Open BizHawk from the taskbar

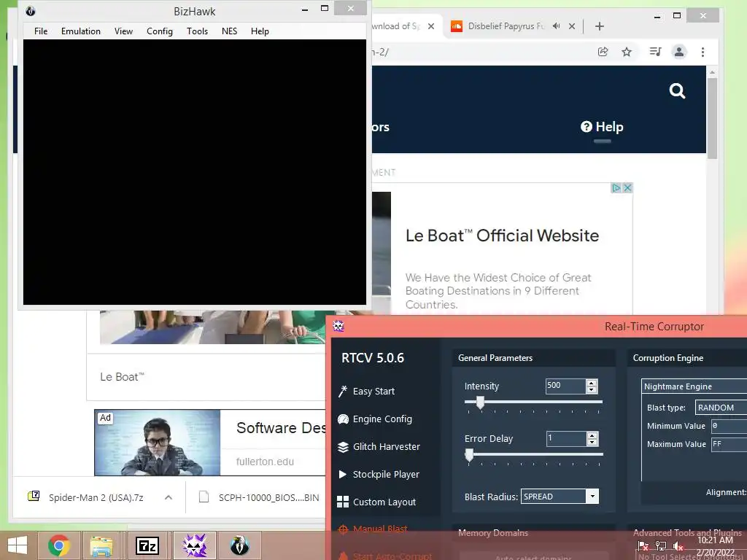pos(239,545)
